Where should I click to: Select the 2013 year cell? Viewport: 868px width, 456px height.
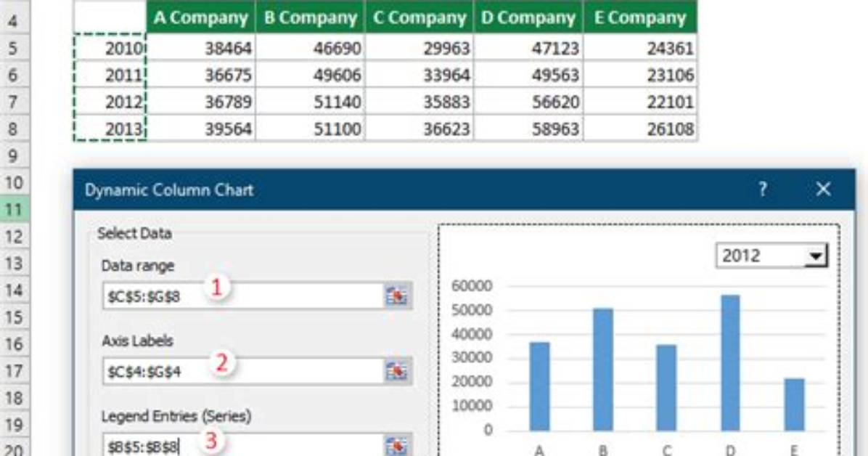(x=110, y=129)
